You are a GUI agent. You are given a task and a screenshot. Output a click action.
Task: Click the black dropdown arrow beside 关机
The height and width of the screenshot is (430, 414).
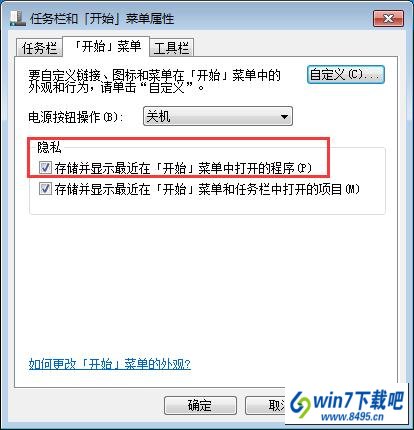(284, 117)
